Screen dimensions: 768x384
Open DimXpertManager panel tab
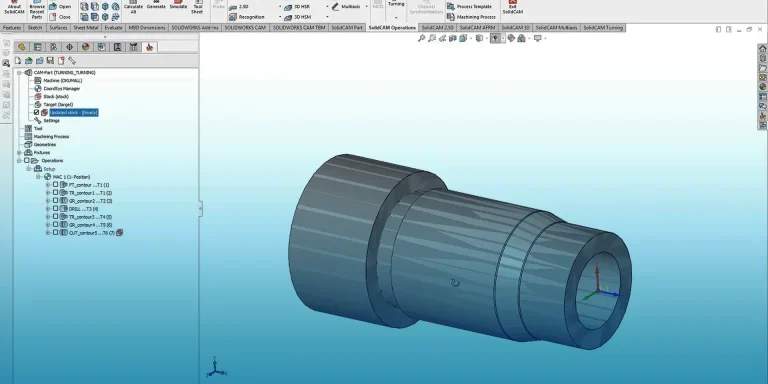click(70, 47)
